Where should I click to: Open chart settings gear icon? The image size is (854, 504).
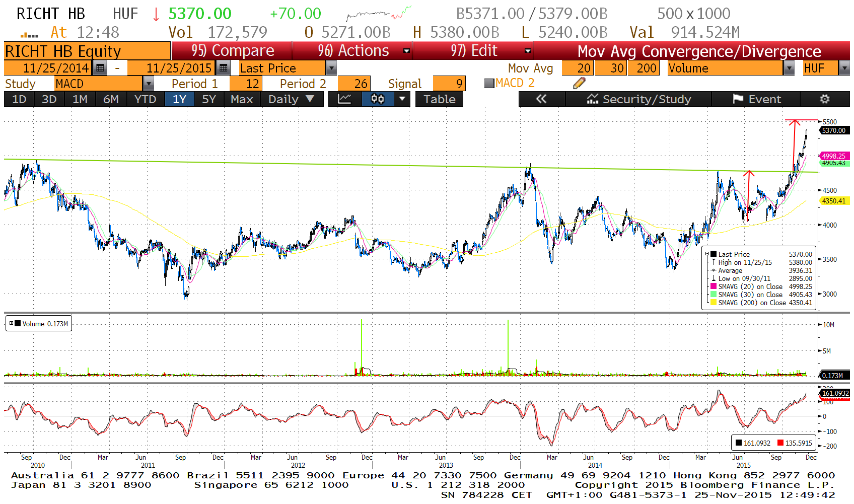pos(824,99)
